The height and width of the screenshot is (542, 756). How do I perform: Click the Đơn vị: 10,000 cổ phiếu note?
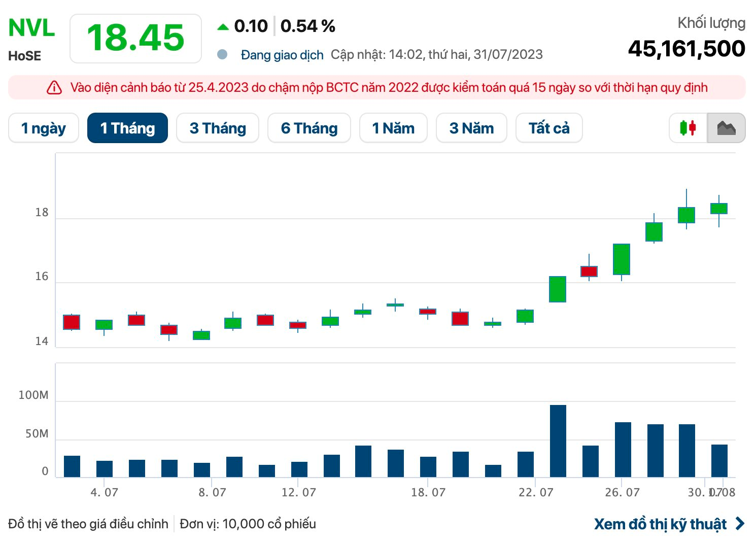coord(248,524)
